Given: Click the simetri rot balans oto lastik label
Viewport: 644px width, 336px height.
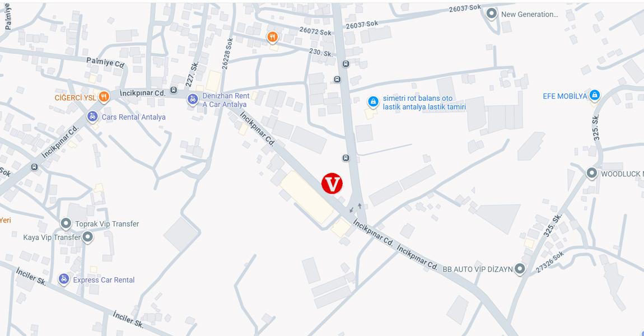Looking at the screenshot, I should click(424, 102).
